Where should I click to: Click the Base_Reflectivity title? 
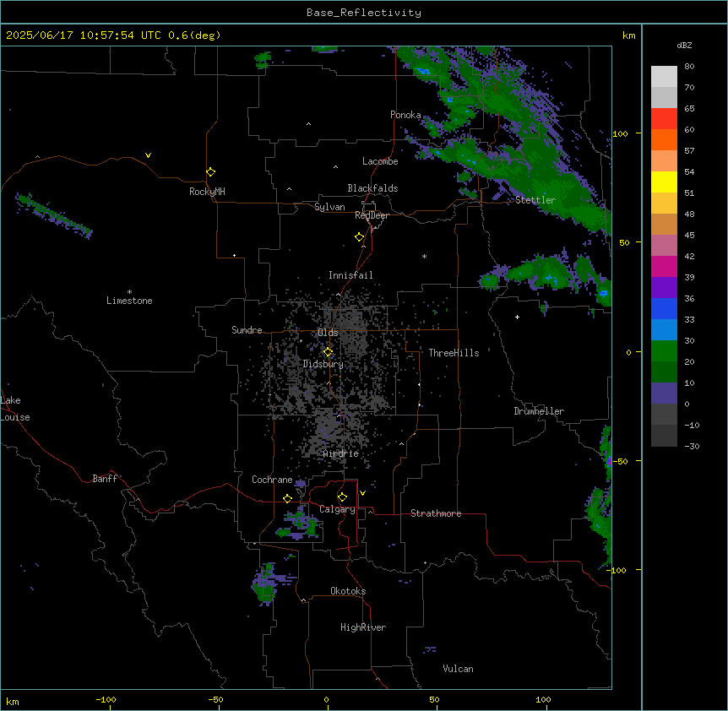click(x=364, y=13)
